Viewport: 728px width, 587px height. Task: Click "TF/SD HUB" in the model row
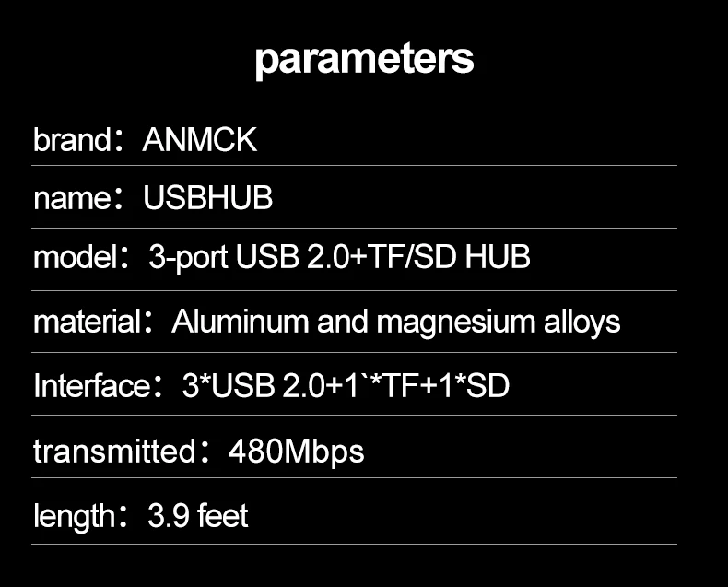point(450,257)
